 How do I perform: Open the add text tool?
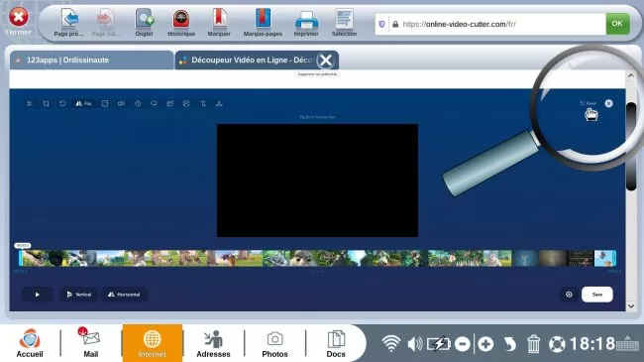[203, 104]
